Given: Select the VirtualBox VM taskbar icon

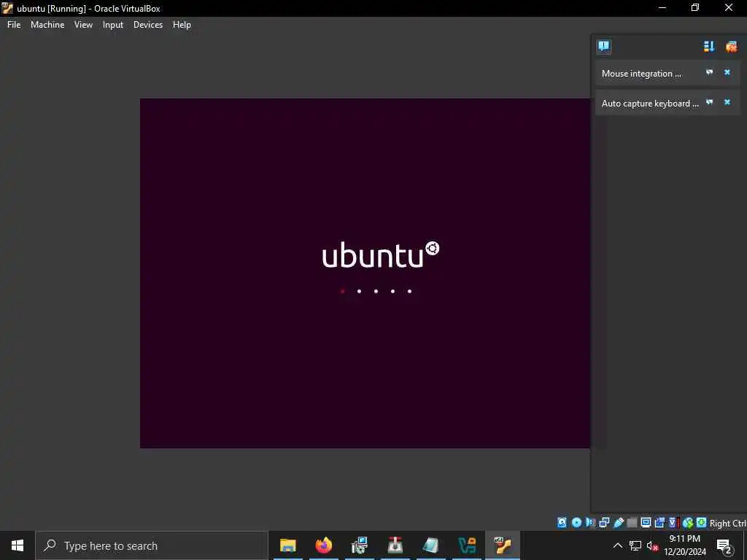Looking at the screenshot, I should [x=503, y=545].
